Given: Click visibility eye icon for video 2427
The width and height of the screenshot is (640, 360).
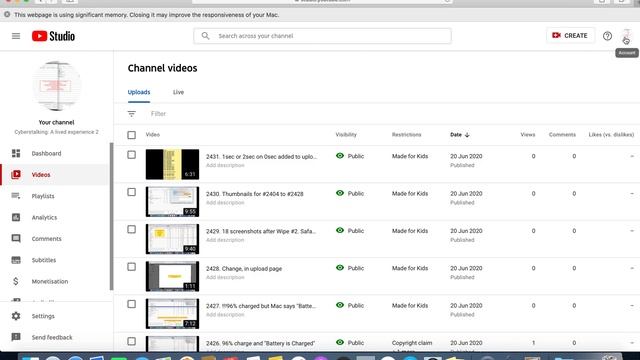Looking at the screenshot, I should [x=340, y=305].
